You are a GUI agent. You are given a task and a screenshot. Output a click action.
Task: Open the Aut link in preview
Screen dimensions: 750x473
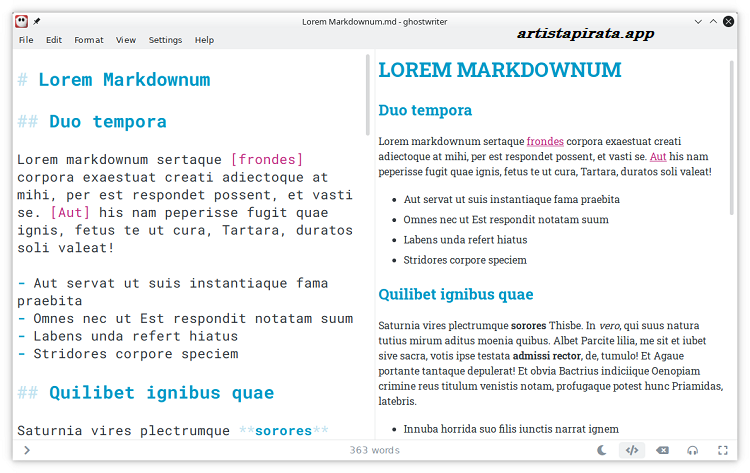(658, 156)
